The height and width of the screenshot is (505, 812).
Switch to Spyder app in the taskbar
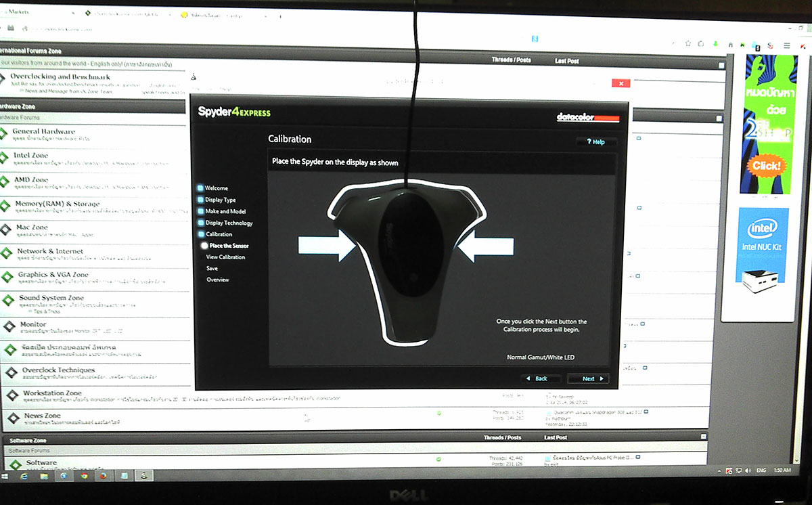143,476
